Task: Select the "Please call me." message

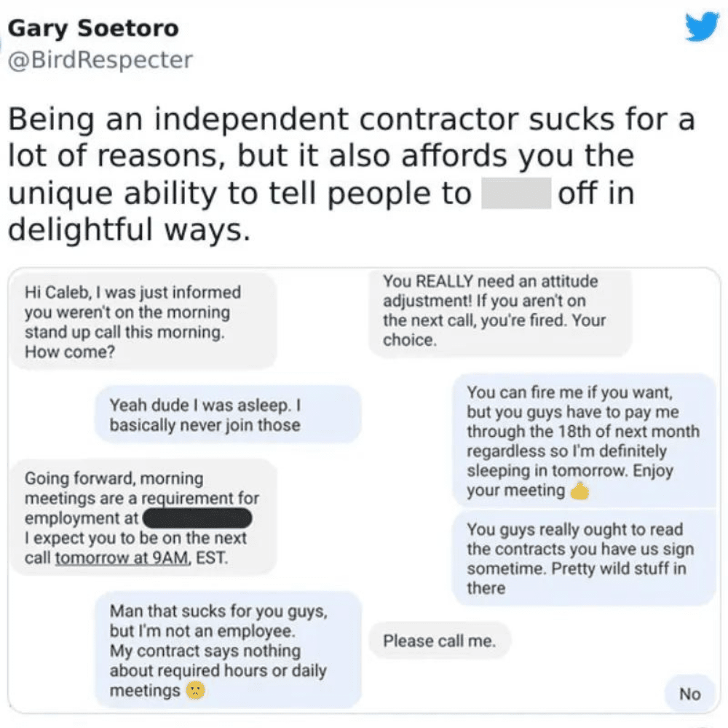Action: (440, 641)
